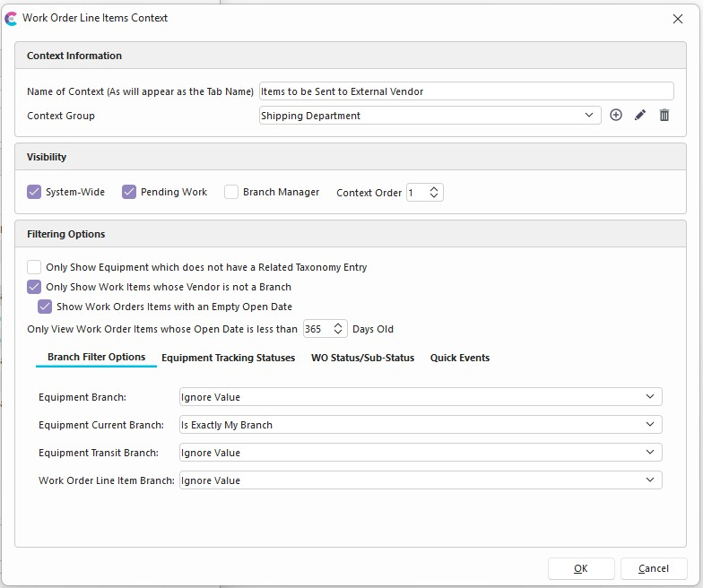Enable the Branch Manager checkbox

coord(231,192)
